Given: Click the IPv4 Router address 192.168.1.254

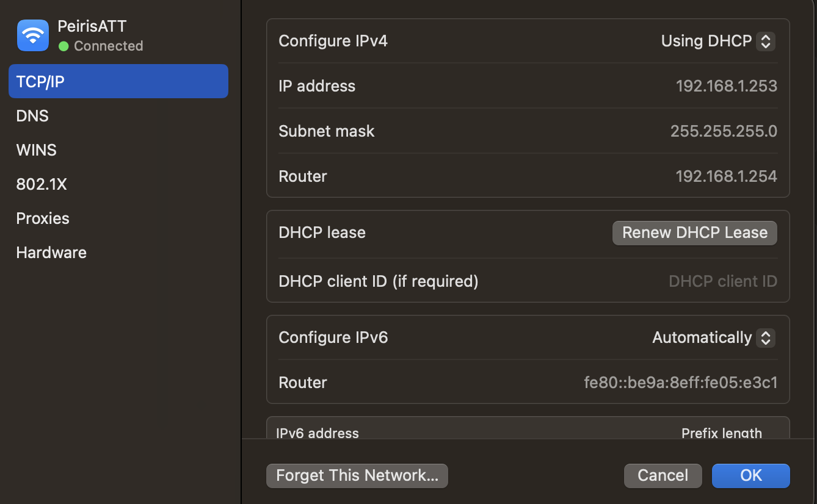Looking at the screenshot, I should (726, 176).
